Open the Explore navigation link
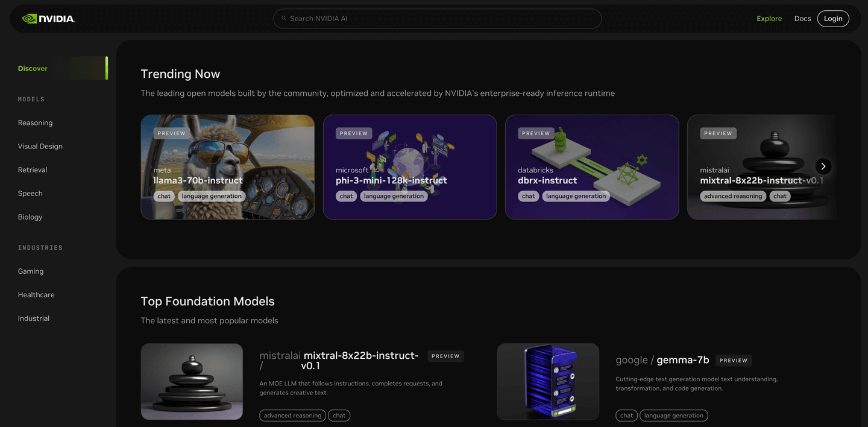The height and width of the screenshot is (427, 868). [x=769, y=19]
